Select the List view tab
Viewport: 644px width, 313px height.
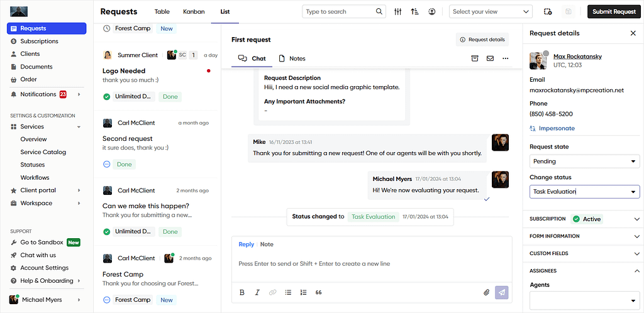tap(225, 12)
